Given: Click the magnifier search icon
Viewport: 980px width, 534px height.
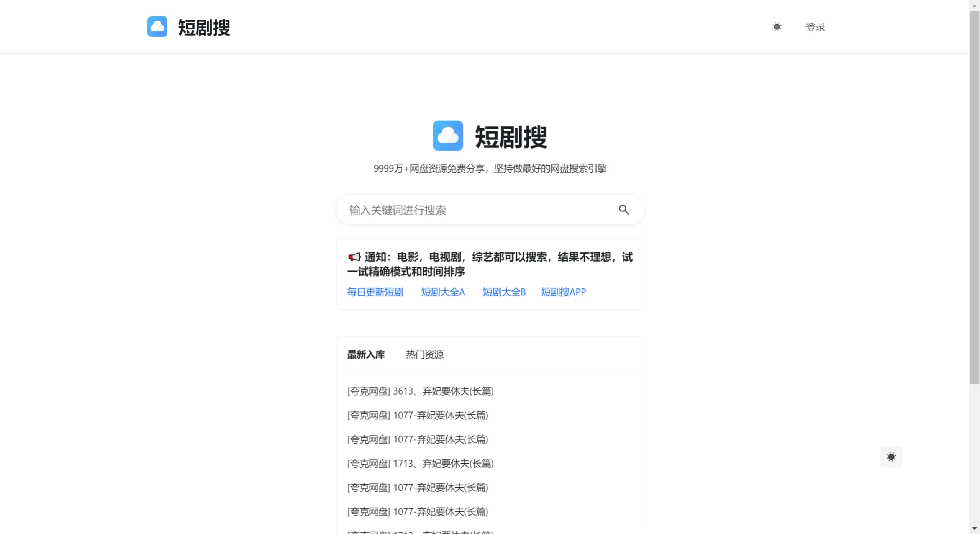Looking at the screenshot, I should point(623,210).
